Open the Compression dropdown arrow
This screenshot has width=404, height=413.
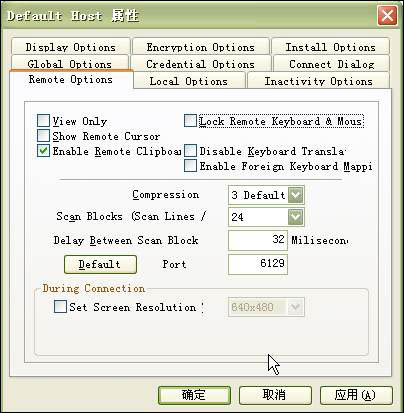click(295, 195)
